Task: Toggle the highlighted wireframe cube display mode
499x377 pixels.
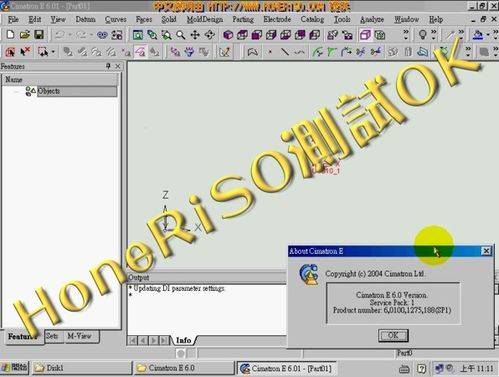Action: point(365,35)
